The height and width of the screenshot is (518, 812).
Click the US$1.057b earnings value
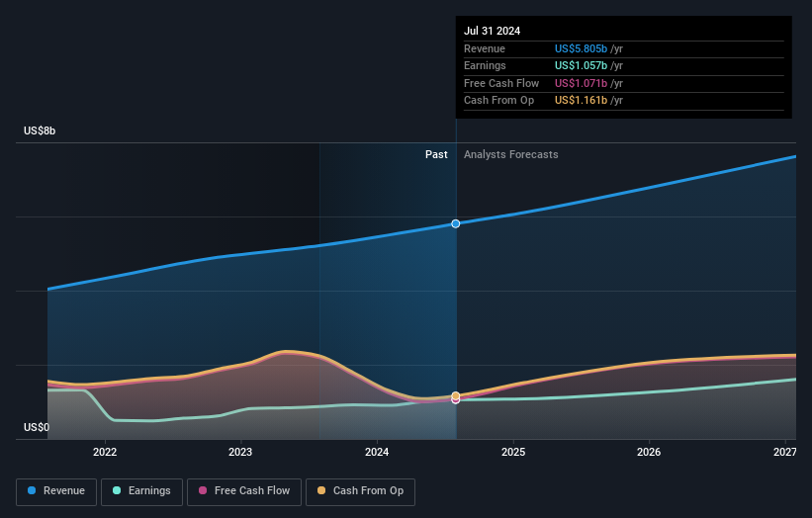click(x=581, y=65)
